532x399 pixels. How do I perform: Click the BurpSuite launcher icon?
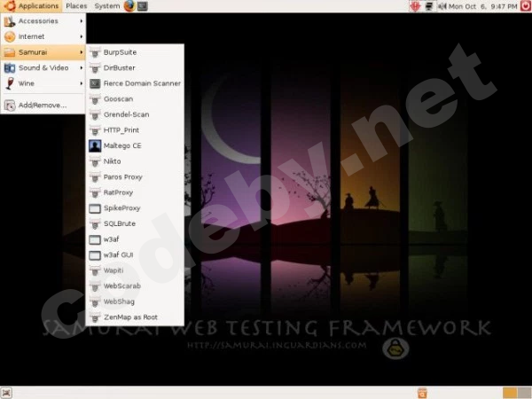[x=95, y=52]
